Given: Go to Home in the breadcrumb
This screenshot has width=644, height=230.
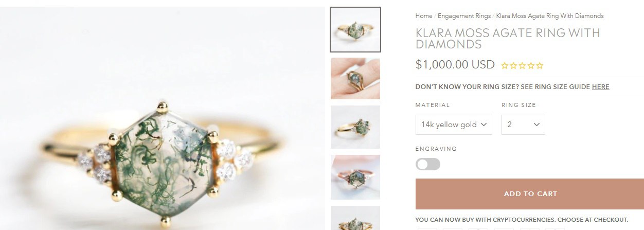Looking at the screenshot, I should (424, 16).
